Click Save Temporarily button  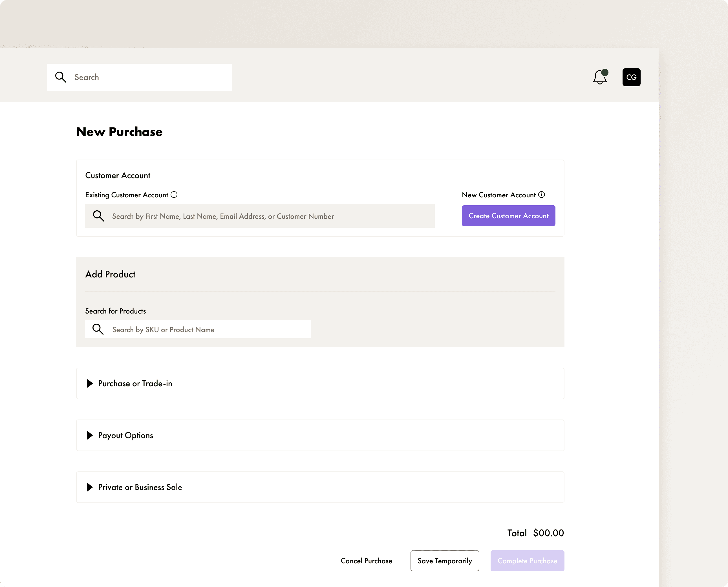444,561
